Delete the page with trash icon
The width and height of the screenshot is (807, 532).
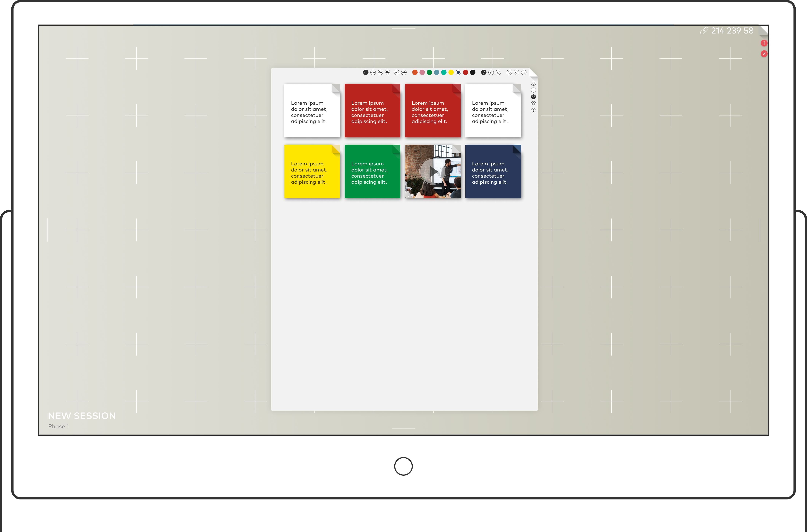point(533,83)
